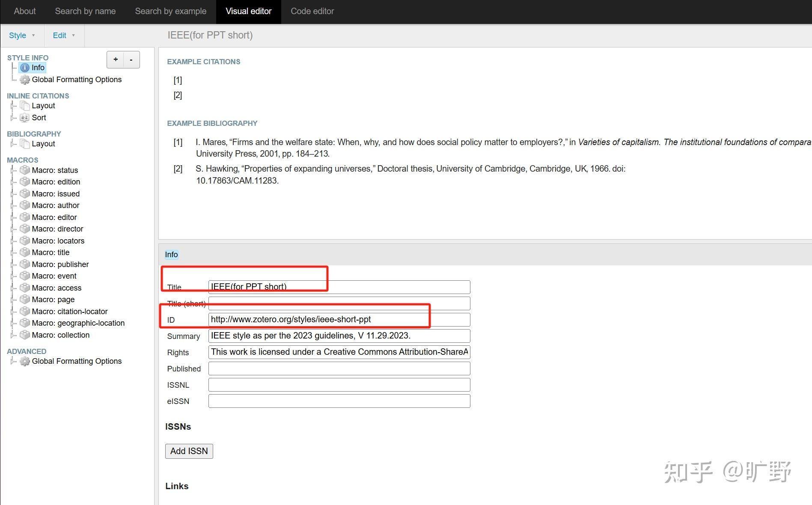Click the Macro: citation-locator icon
Screen dimensions: 812x505
coord(25,311)
